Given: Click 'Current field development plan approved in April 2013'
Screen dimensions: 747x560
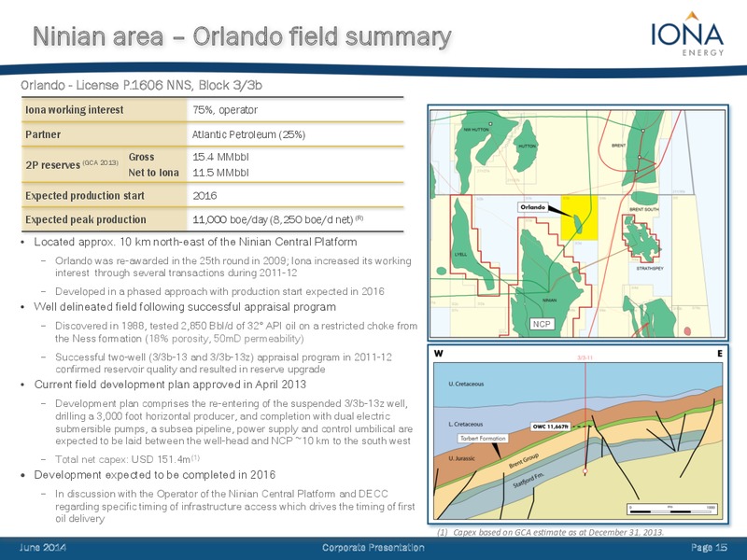Looking at the screenshot, I should point(170,385).
